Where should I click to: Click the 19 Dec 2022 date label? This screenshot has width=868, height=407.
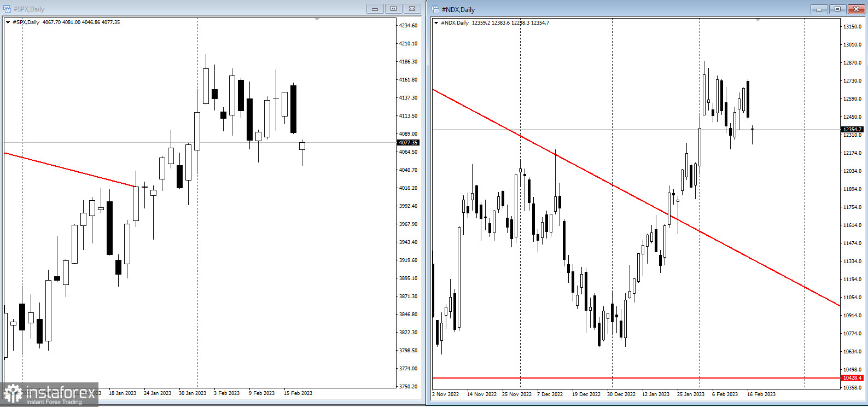(x=586, y=394)
